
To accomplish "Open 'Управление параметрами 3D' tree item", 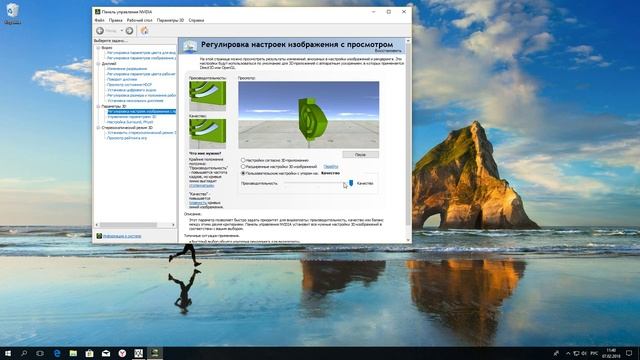I will 131,117.
